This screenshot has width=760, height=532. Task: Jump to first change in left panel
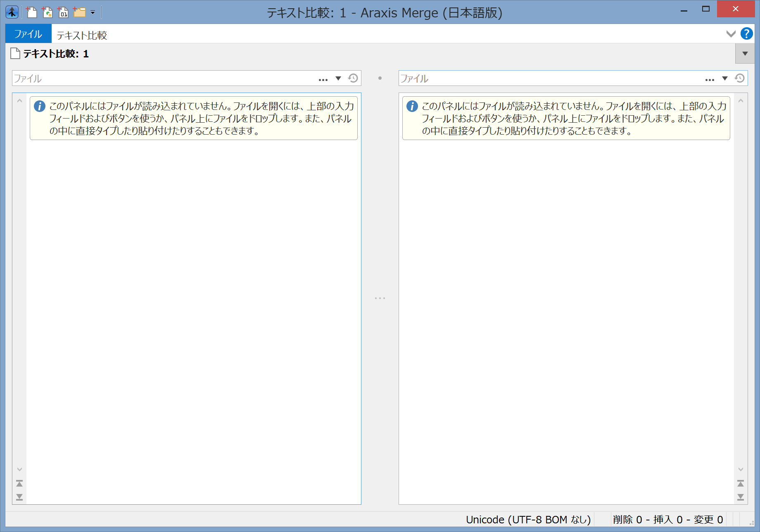pos(19,483)
